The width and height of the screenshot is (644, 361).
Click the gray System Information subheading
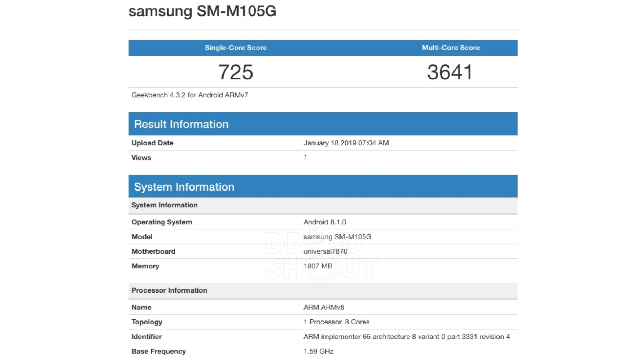click(164, 205)
